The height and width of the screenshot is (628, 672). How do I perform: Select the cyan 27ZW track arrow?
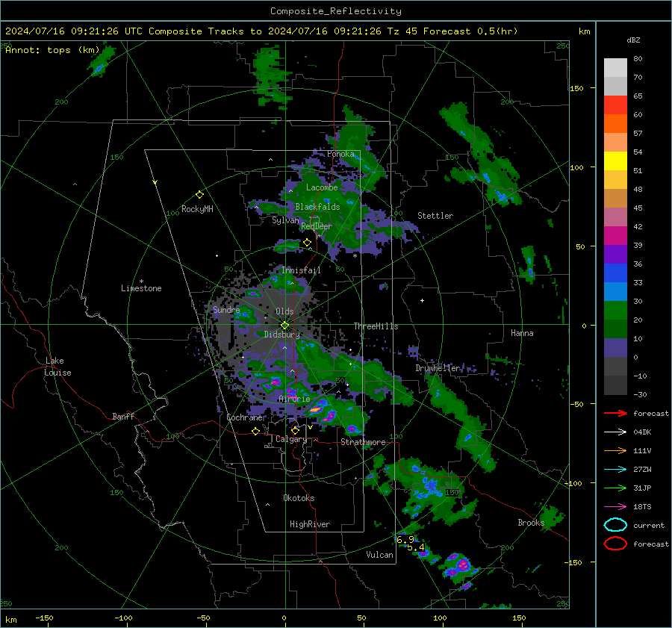[615, 470]
